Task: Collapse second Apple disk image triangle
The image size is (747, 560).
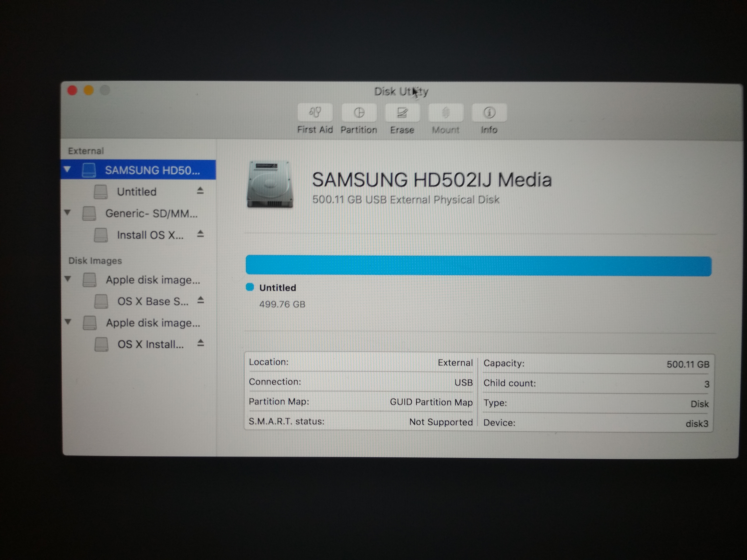Action: pyautogui.click(x=68, y=322)
